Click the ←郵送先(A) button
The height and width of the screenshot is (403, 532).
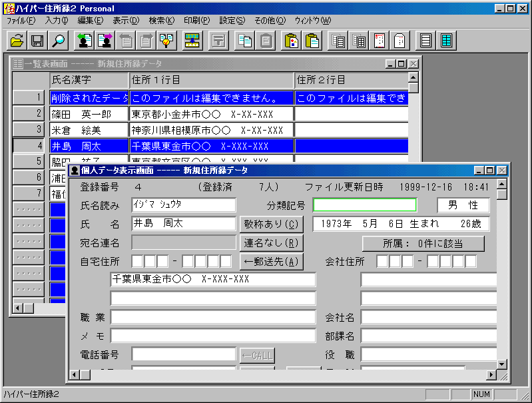271,261
